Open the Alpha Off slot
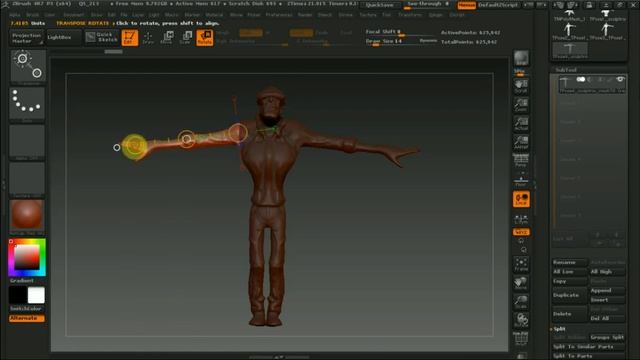This screenshot has width=640, height=360. [27, 142]
